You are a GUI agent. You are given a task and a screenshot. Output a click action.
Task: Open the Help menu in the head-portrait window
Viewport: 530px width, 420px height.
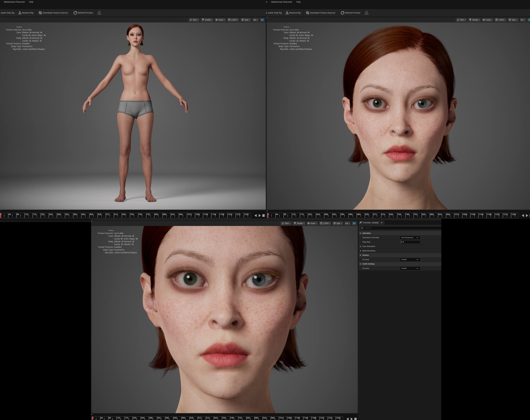click(298, 2)
